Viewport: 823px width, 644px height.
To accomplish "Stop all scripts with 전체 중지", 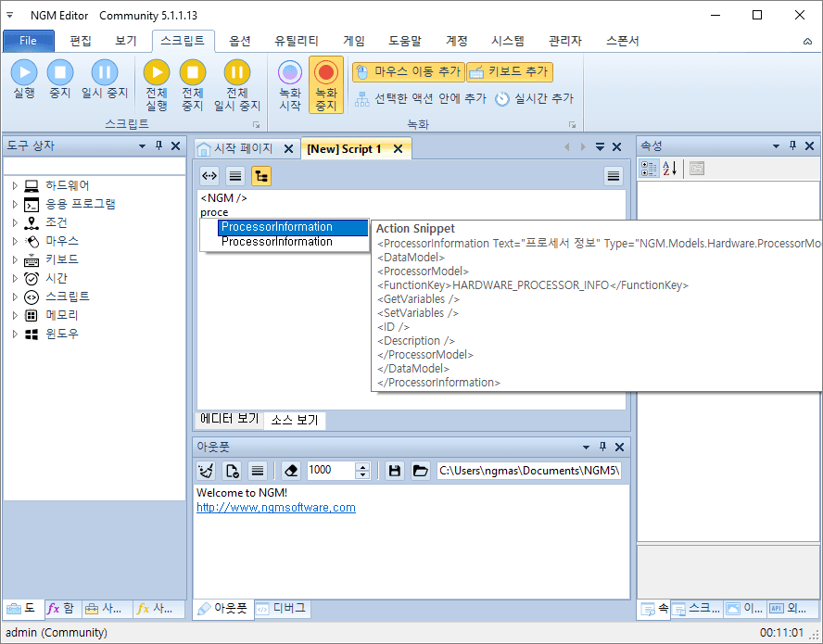I will click(x=193, y=85).
